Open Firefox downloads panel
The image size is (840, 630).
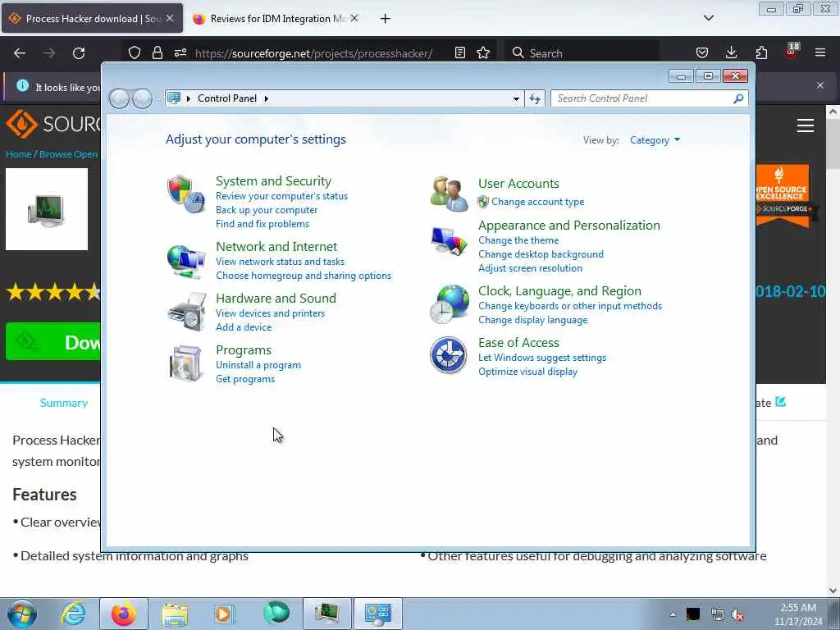tap(731, 53)
